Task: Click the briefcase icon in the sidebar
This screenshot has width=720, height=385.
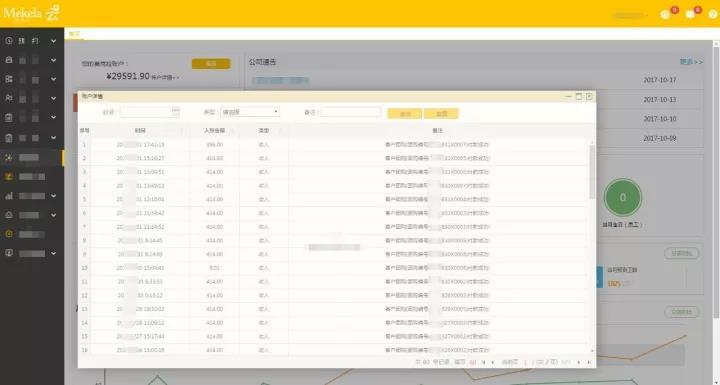Action: (x=9, y=60)
